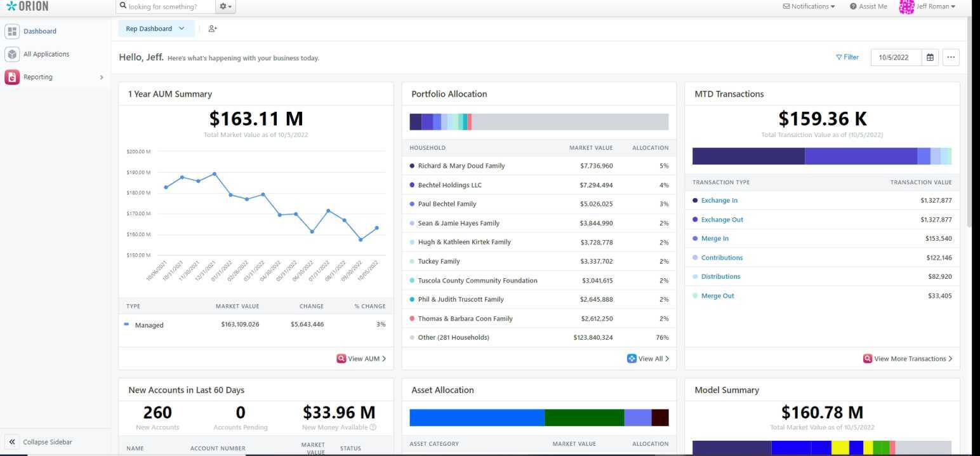
Task: Click the View AUM link
Action: point(361,359)
